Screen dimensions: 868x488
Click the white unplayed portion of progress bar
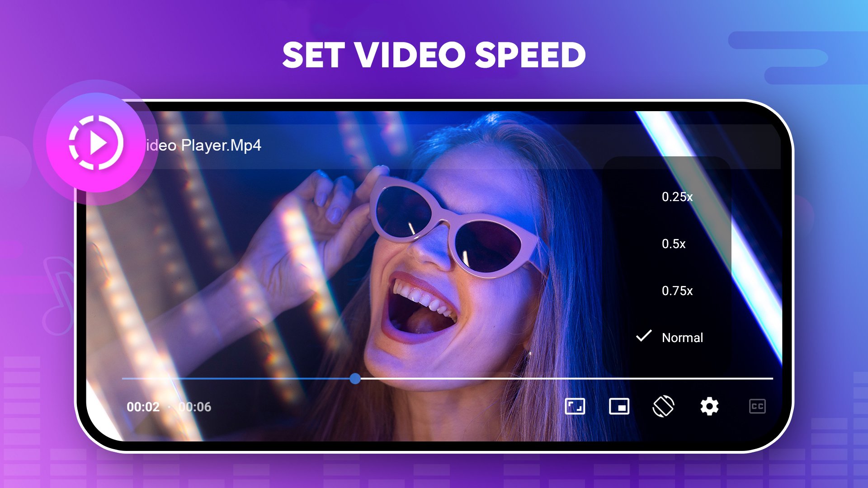(565, 379)
